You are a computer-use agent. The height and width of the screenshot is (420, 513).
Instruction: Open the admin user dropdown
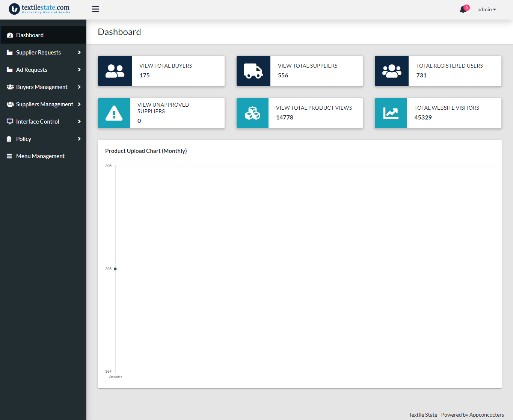click(486, 9)
